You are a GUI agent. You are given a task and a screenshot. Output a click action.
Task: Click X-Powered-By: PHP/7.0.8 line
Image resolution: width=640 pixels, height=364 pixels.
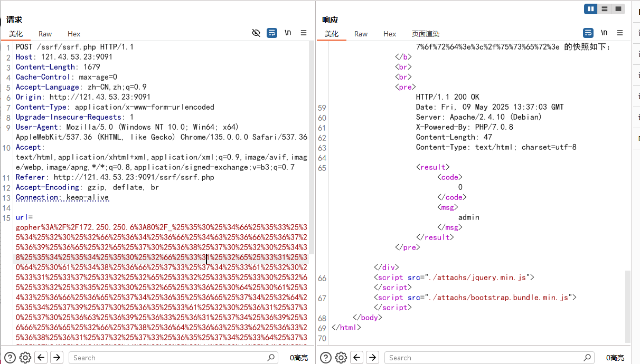(x=465, y=127)
